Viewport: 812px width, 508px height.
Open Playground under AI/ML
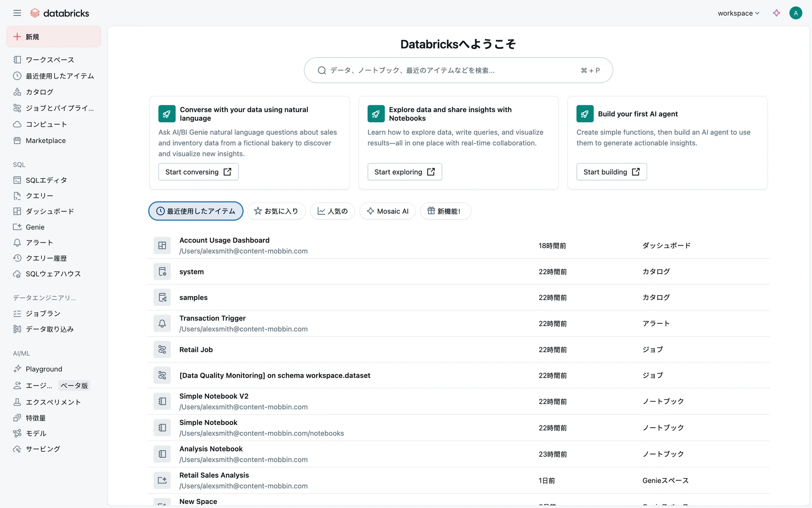pyautogui.click(x=44, y=369)
